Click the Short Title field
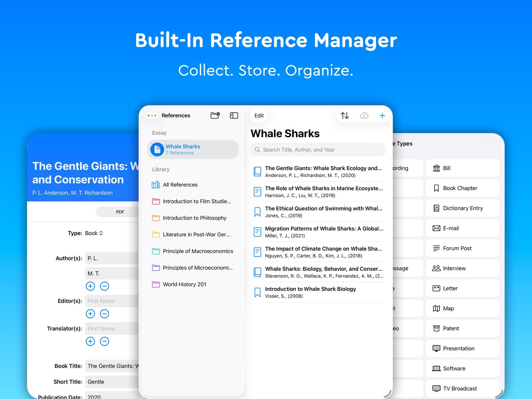 pyautogui.click(x=112, y=382)
